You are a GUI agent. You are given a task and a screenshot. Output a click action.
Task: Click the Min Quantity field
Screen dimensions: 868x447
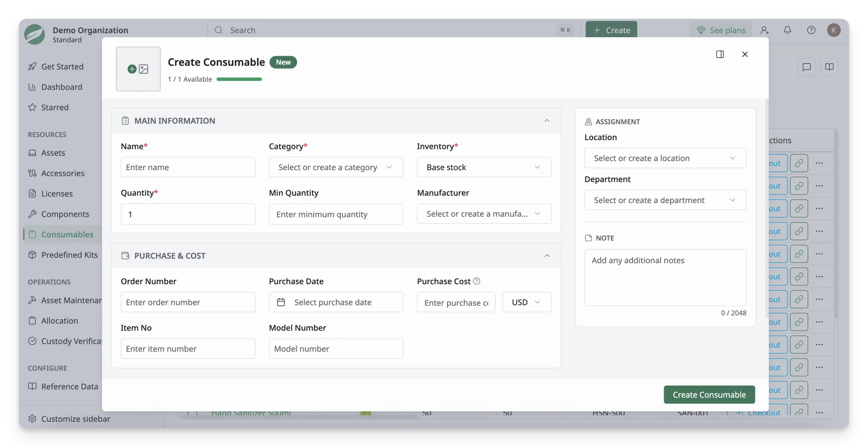click(335, 214)
